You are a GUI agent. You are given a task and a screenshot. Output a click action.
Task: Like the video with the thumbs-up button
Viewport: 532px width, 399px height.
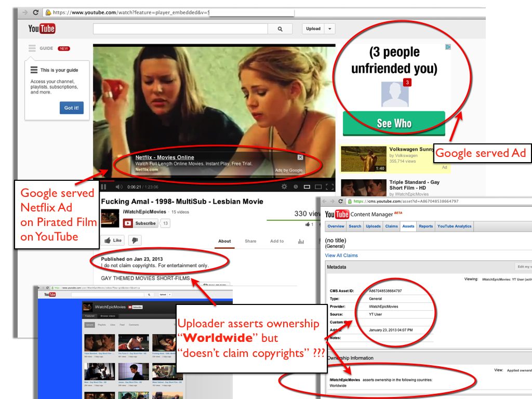(x=113, y=240)
